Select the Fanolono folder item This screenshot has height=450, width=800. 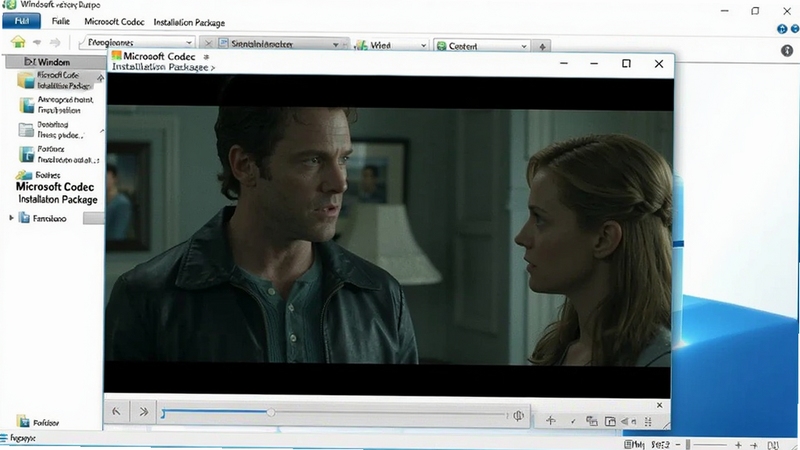click(x=43, y=218)
